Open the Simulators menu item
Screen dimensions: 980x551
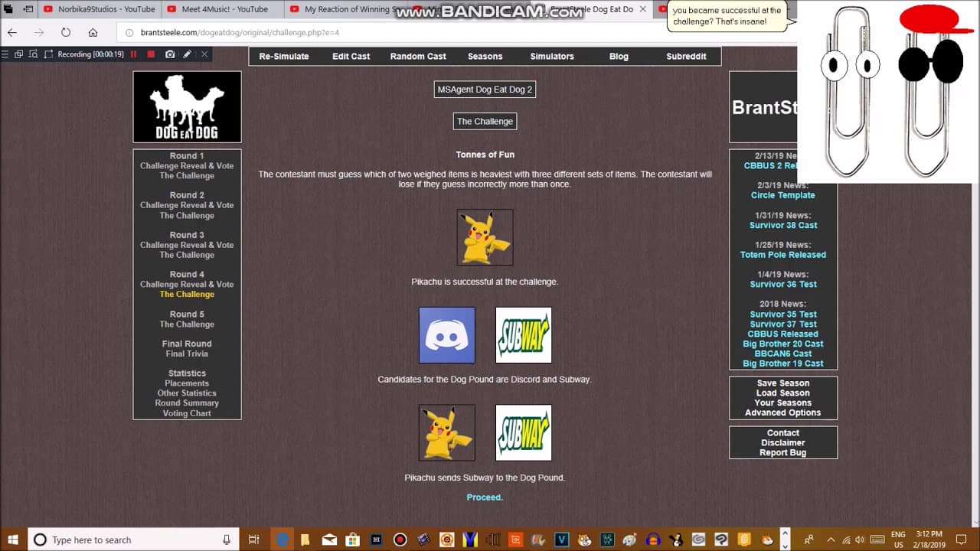point(552,56)
